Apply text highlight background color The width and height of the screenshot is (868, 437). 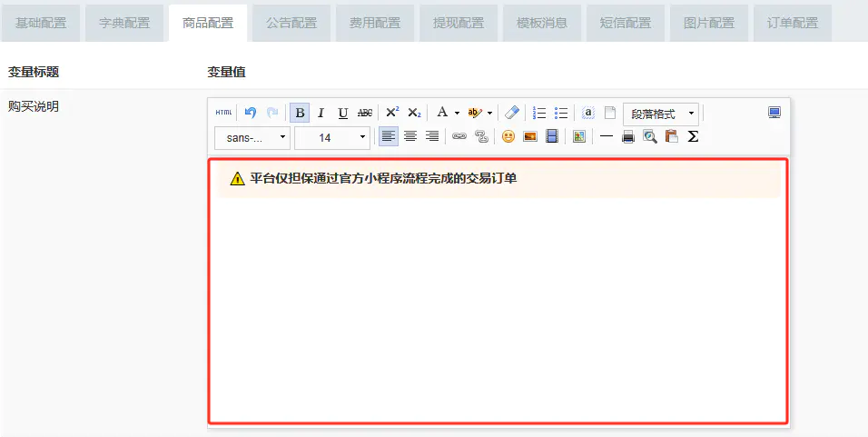click(x=474, y=113)
